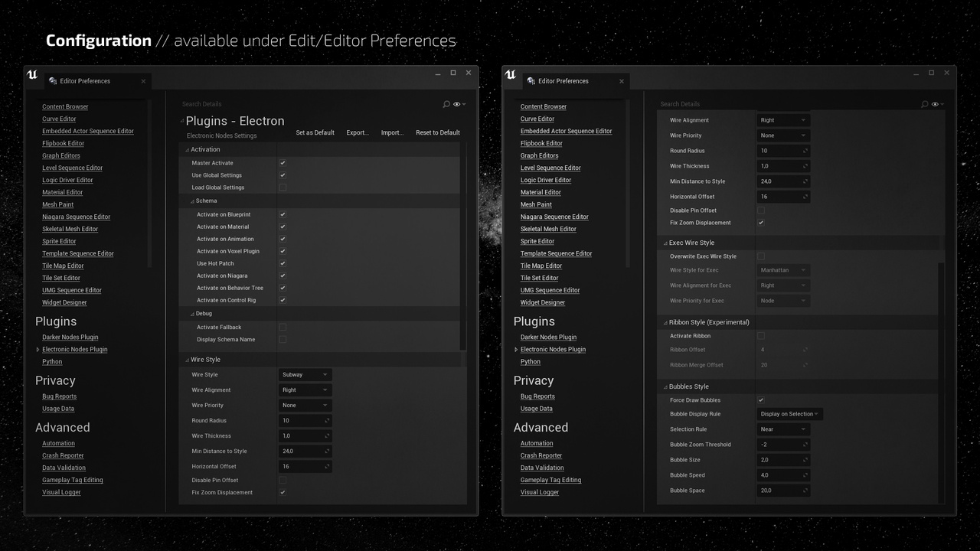Click the Unreal Engine logo in the left window
Screen dimensions: 980x551
point(32,75)
